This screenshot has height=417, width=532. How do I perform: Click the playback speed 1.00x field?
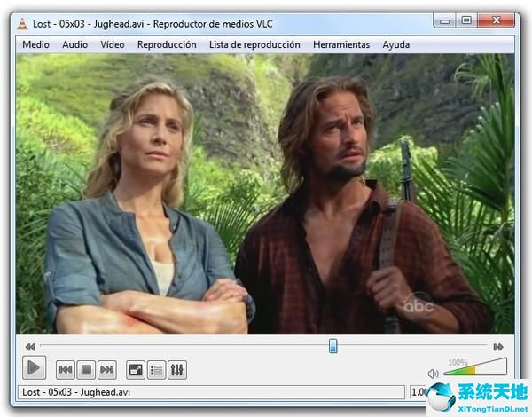(x=418, y=392)
